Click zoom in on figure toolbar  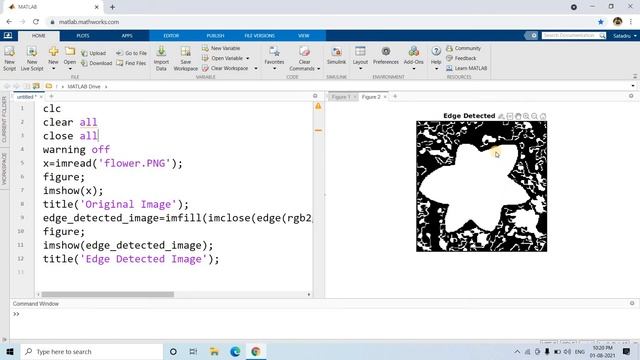click(526, 116)
